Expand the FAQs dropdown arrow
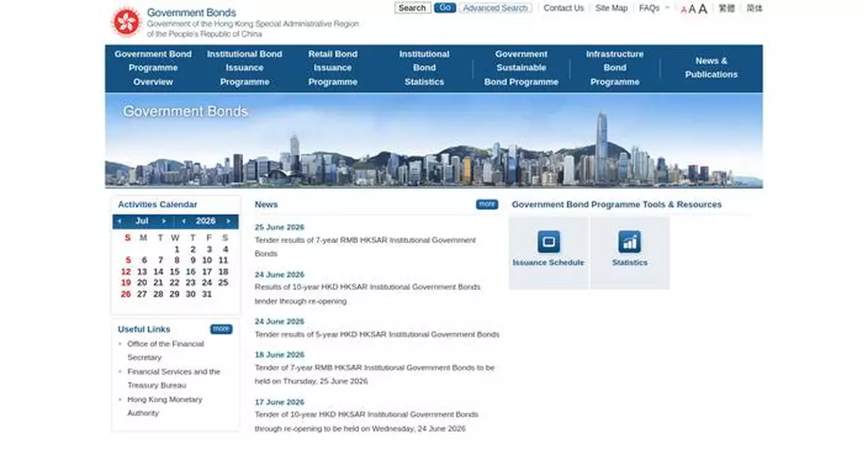Image resolution: width=868 pixels, height=455 pixels. (x=667, y=8)
